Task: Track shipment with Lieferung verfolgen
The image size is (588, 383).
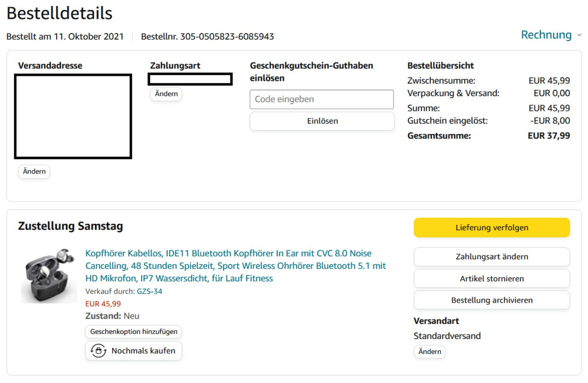Action: tap(492, 228)
